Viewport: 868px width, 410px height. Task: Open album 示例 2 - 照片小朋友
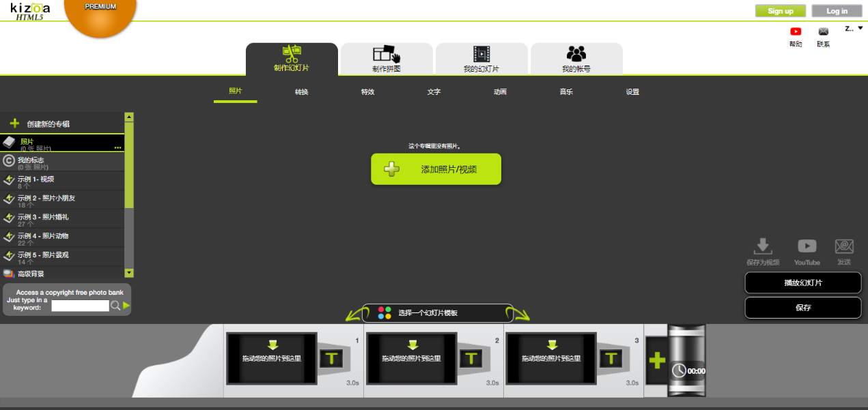click(62, 200)
